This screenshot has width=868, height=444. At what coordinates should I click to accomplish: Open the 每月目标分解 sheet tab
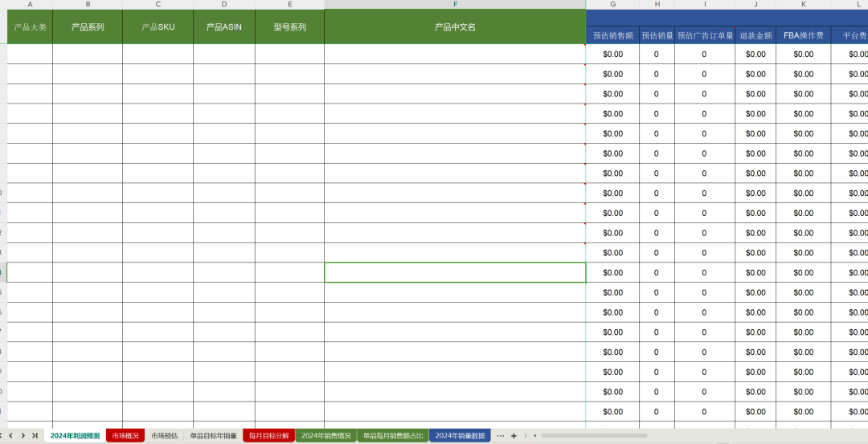click(269, 436)
